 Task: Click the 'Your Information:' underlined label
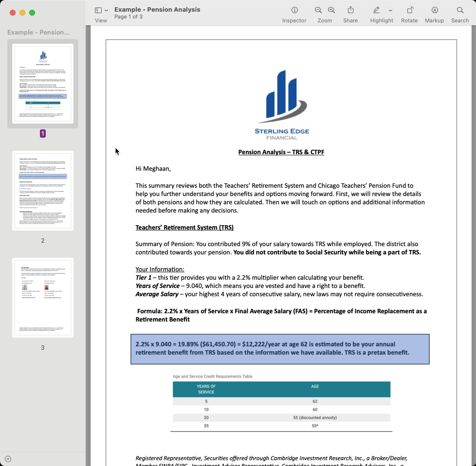click(x=160, y=269)
